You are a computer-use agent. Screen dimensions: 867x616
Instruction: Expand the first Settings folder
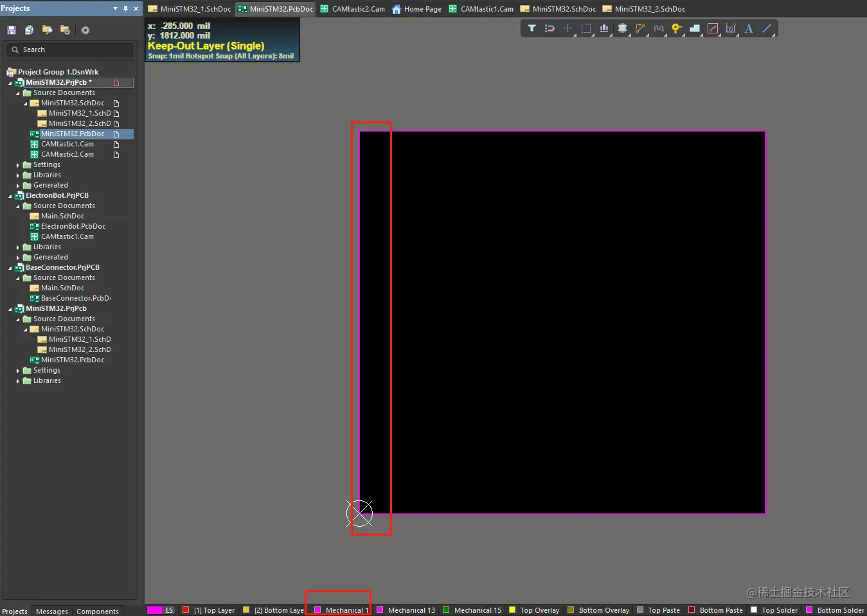click(17, 165)
